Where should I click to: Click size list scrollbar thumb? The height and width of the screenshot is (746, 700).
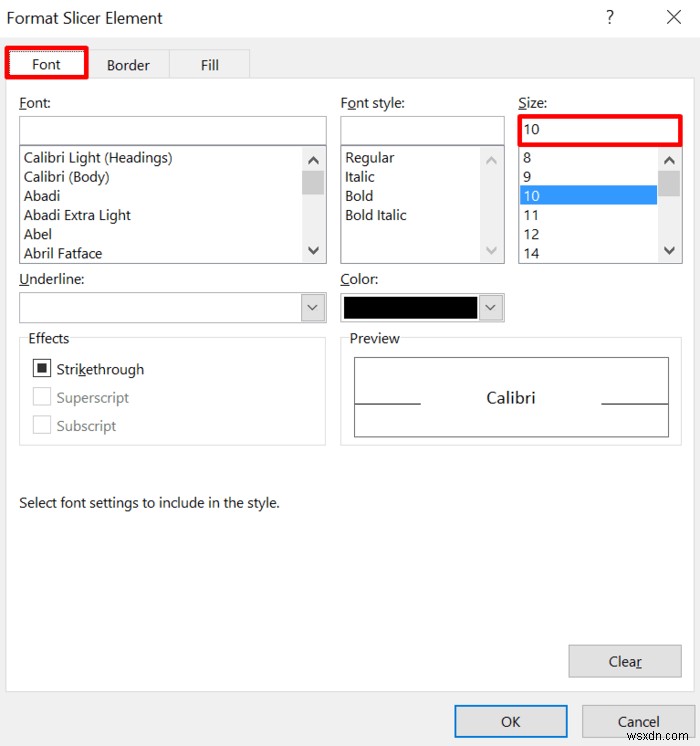tap(669, 184)
